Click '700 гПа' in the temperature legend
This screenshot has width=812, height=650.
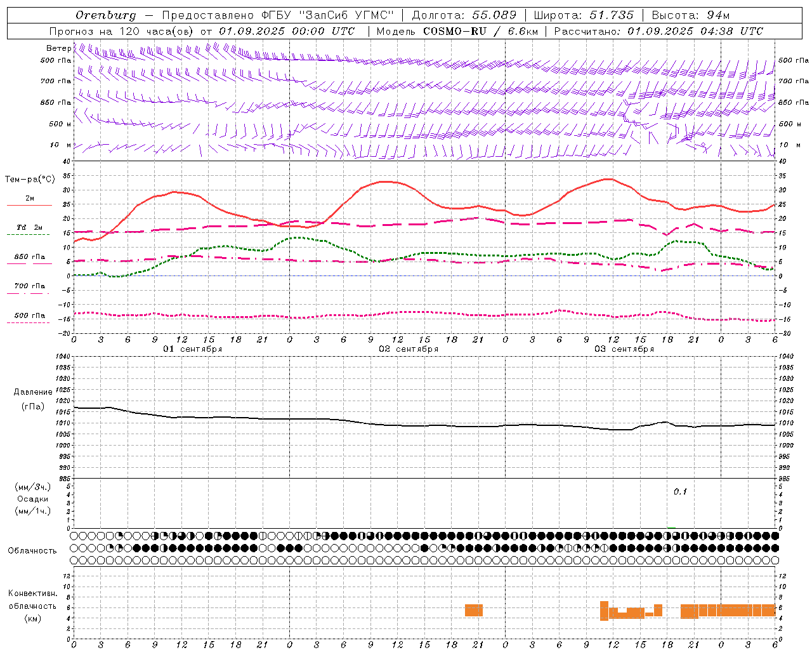coord(30,286)
